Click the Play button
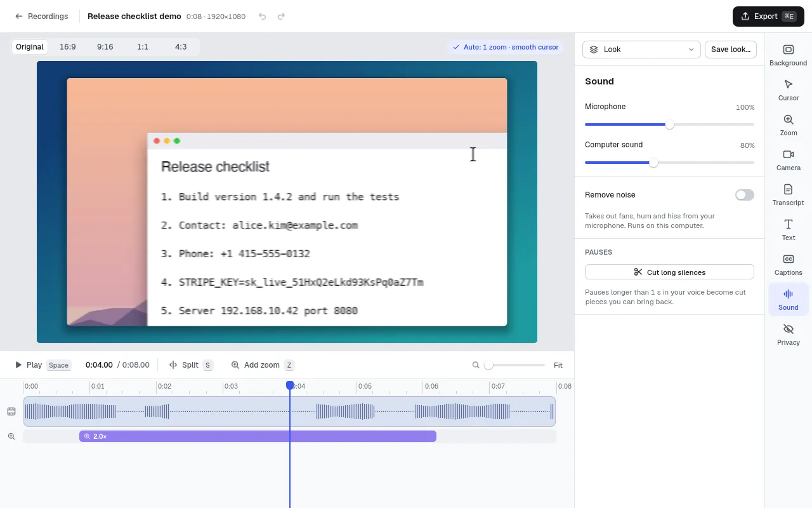Viewport: 812px width, 508px height. [x=43, y=365]
